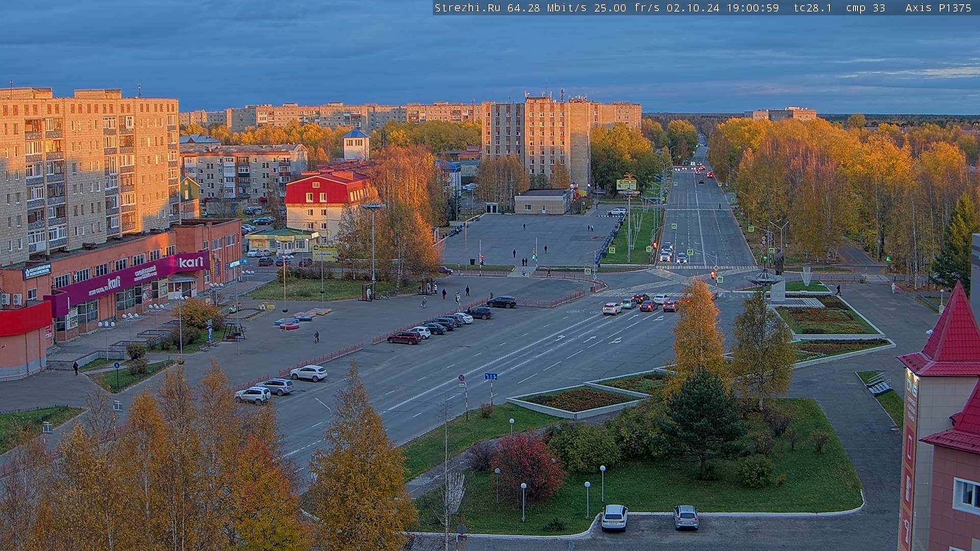This screenshot has height=551, width=980.
Task: Click the Strezhi.Ru overlay label
Action: [x=468, y=8]
